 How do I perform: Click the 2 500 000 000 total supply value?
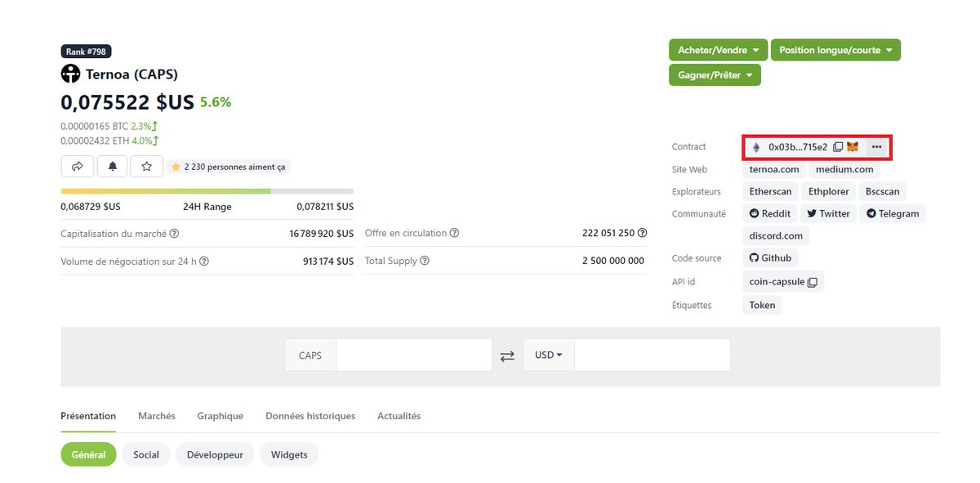coord(613,261)
